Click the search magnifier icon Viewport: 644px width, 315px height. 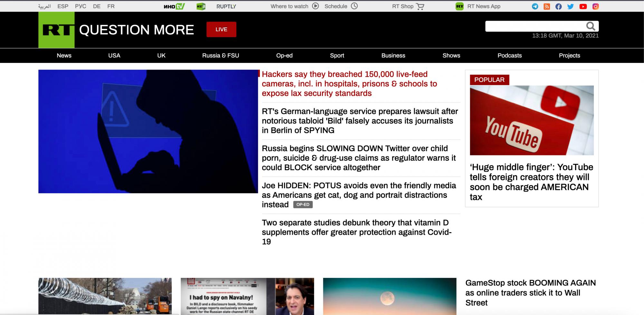pos(591,26)
